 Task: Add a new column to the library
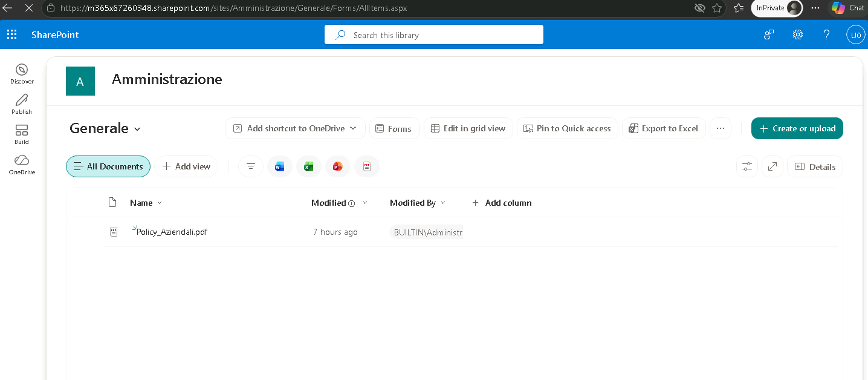pos(502,203)
